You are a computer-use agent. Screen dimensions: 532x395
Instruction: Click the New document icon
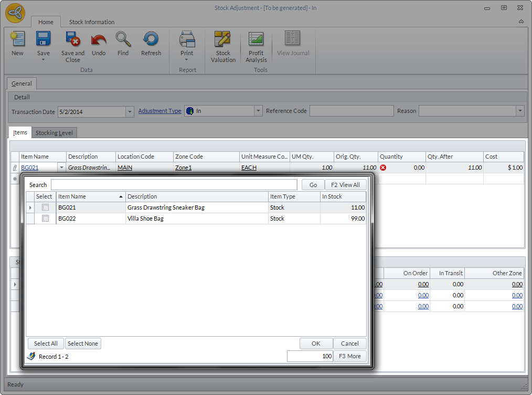pos(17,40)
